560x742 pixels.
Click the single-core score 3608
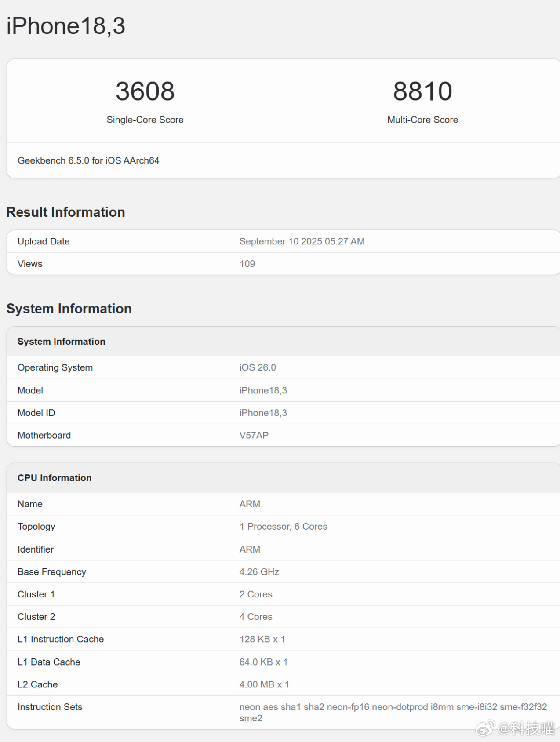[x=145, y=91]
